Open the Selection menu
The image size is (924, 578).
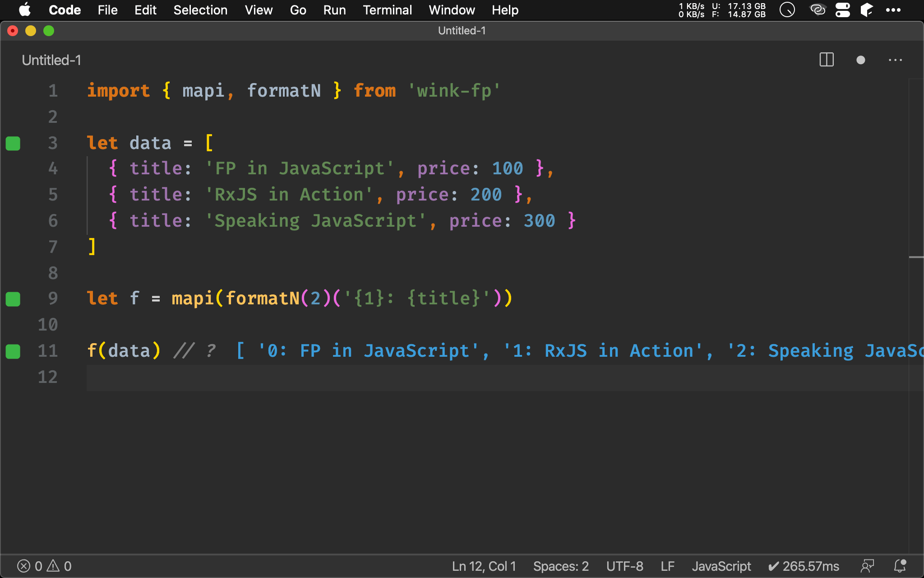point(200,10)
